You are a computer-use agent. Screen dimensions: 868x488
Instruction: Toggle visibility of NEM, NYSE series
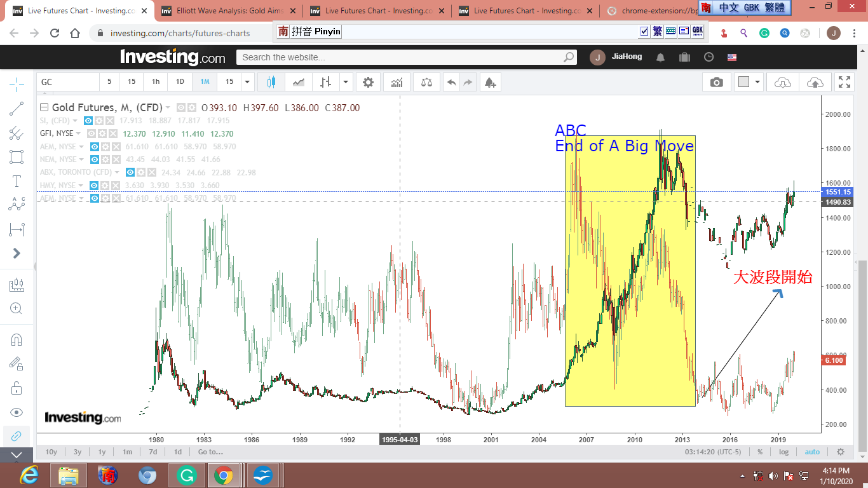(94, 159)
